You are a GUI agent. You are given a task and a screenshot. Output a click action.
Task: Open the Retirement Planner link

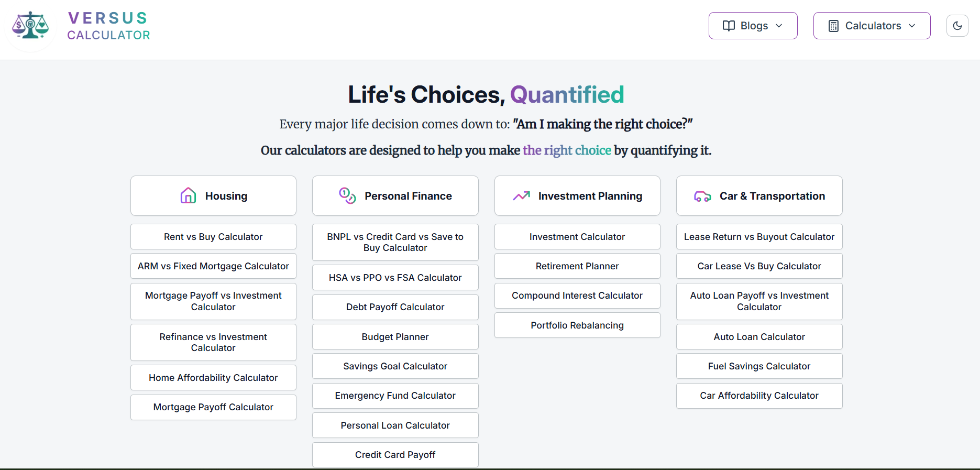[577, 266]
